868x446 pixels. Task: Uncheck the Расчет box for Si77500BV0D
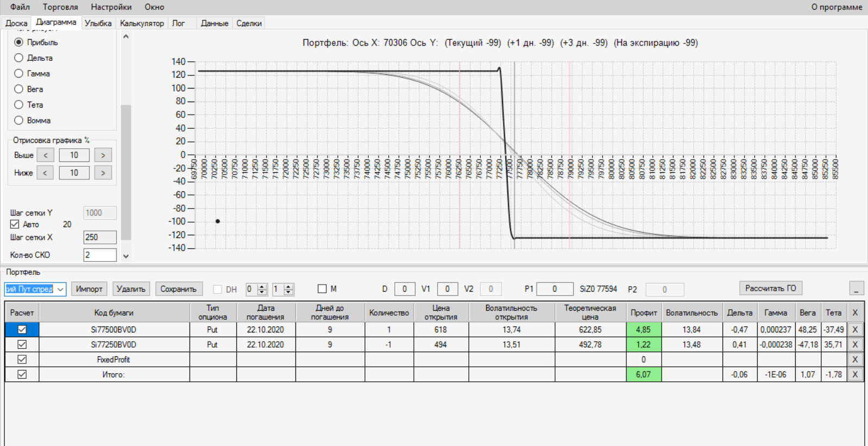tap(22, 329)
